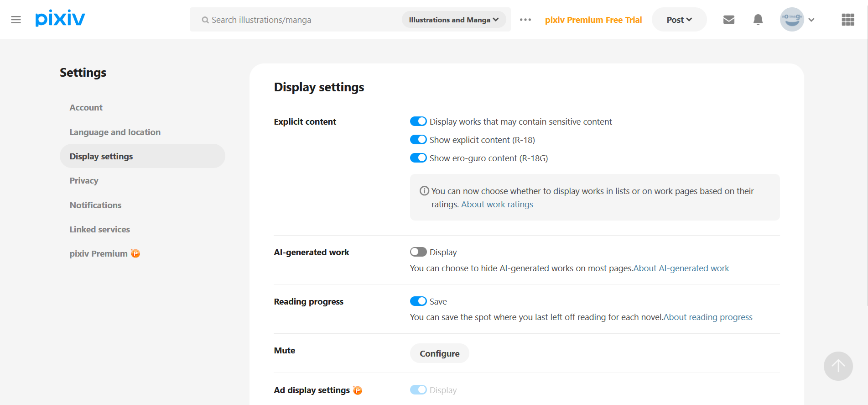Image resolution: width=868 pixels, height=405 pixels.
Task: Toggle Display works that may contain sensitive content
Action: (x=418, y=121)
